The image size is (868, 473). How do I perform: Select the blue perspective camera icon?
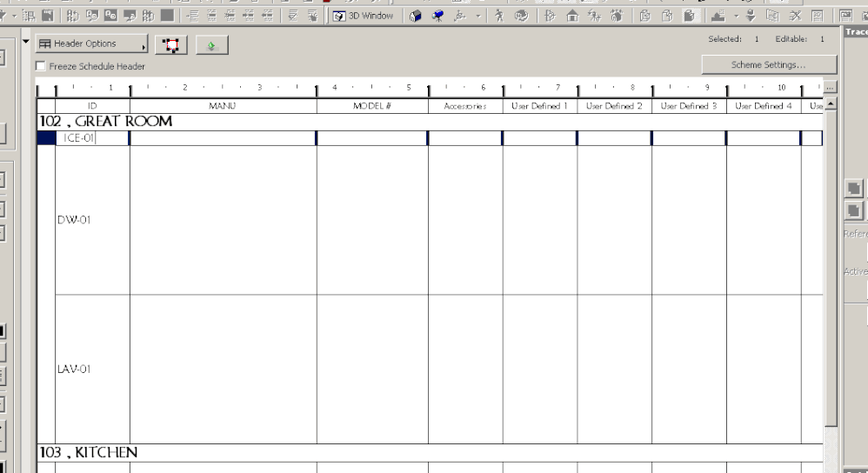click(x=437, y=16)
